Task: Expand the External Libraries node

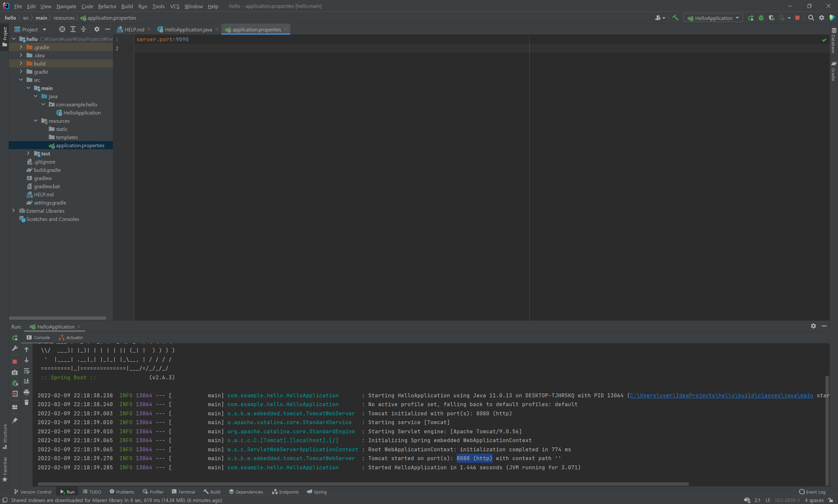Action: 14,210
